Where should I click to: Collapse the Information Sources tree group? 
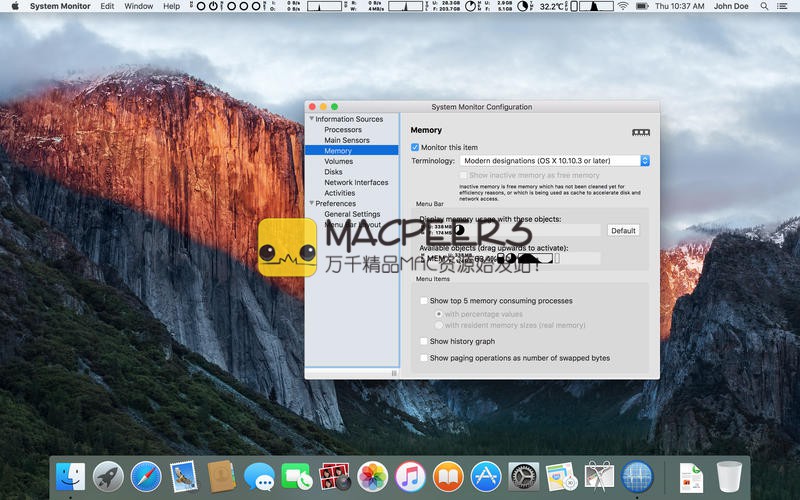pyautogui.click(x=311, y=119)
